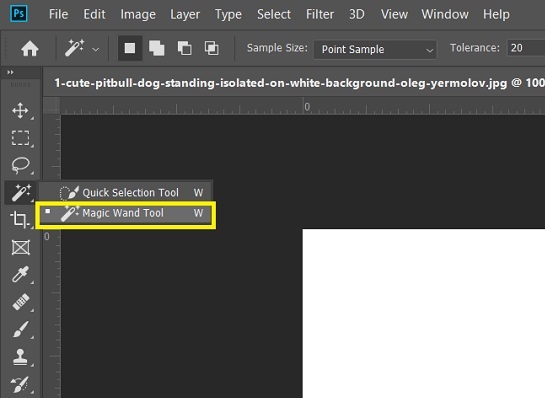Enable New selection mode button
The height and width of the screenshot is (398, 545).
click(x=130, y=48)
